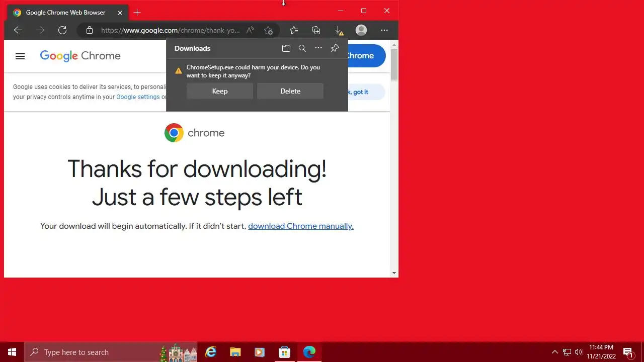The height and width of the screenshot is (362, 644).
Task: Click the Downloads toolbar icon
Action: 339,31
